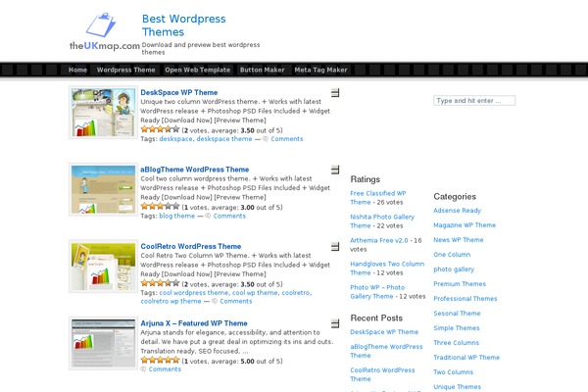Viewport: 588px width, 392px height.
Task: Open Comments link under CoolRetro post
Action: (236, 301)
